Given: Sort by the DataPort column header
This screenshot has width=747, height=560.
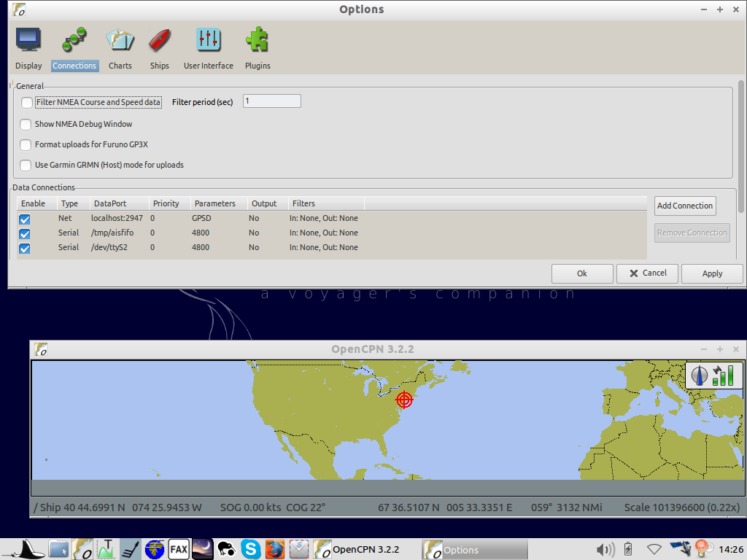Looking at the screenshot, I should [120, 204].
